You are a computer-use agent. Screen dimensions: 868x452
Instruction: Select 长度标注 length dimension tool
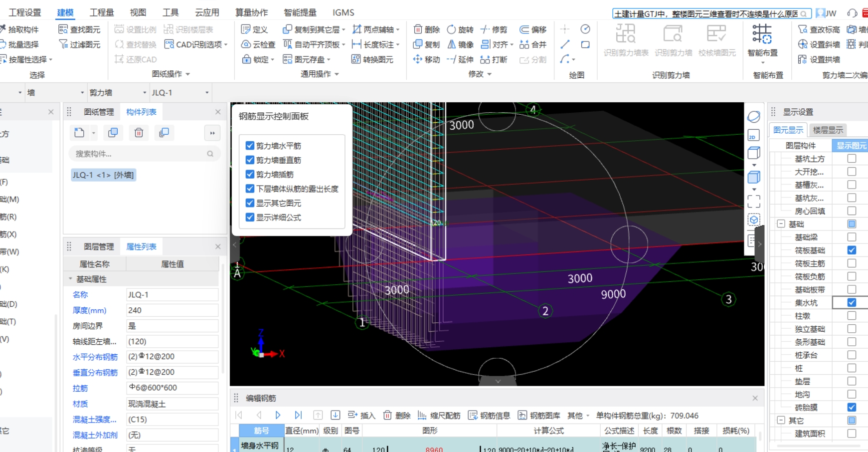pos(376,44)
